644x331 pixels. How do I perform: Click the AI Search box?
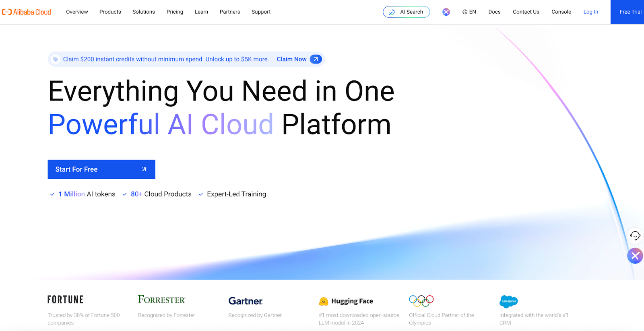tap(407, 12)
